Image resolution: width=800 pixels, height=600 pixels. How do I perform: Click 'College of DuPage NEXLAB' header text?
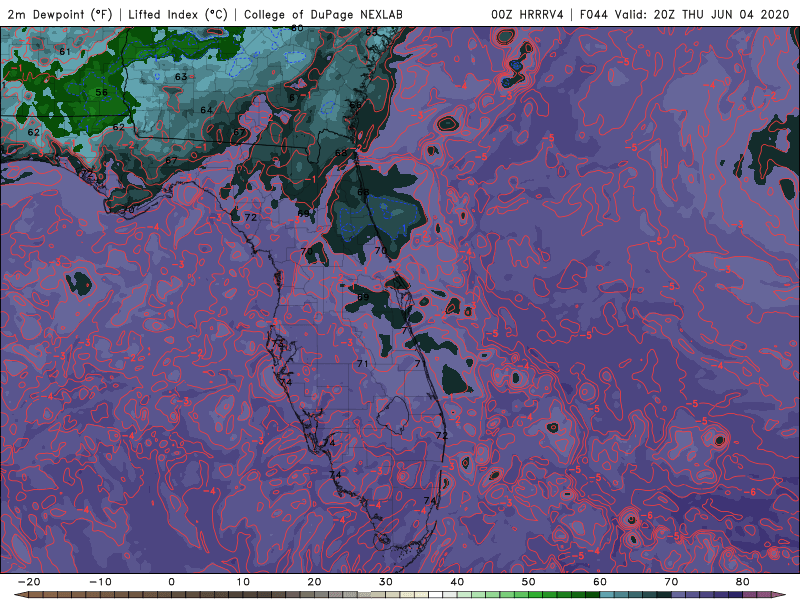pos(323,14)
